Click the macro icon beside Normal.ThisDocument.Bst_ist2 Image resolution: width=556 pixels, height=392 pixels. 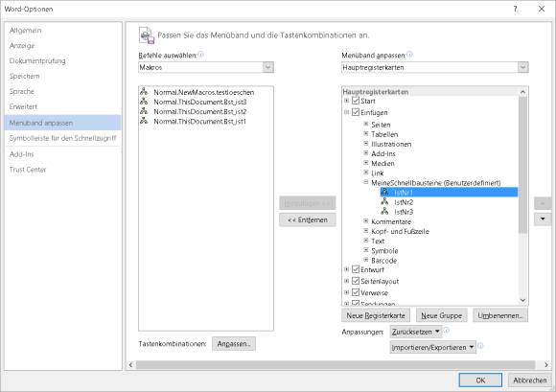coord(144,111)
